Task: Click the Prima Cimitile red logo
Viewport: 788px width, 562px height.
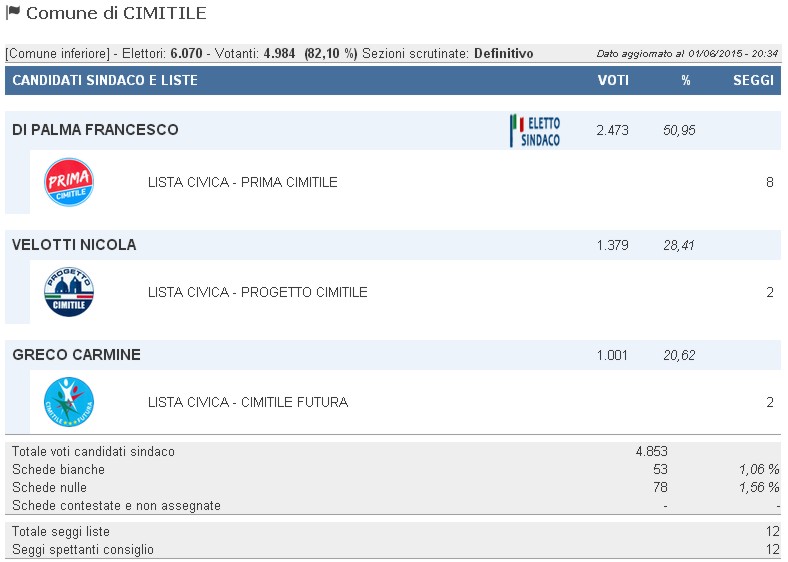Action: point(69,182)
